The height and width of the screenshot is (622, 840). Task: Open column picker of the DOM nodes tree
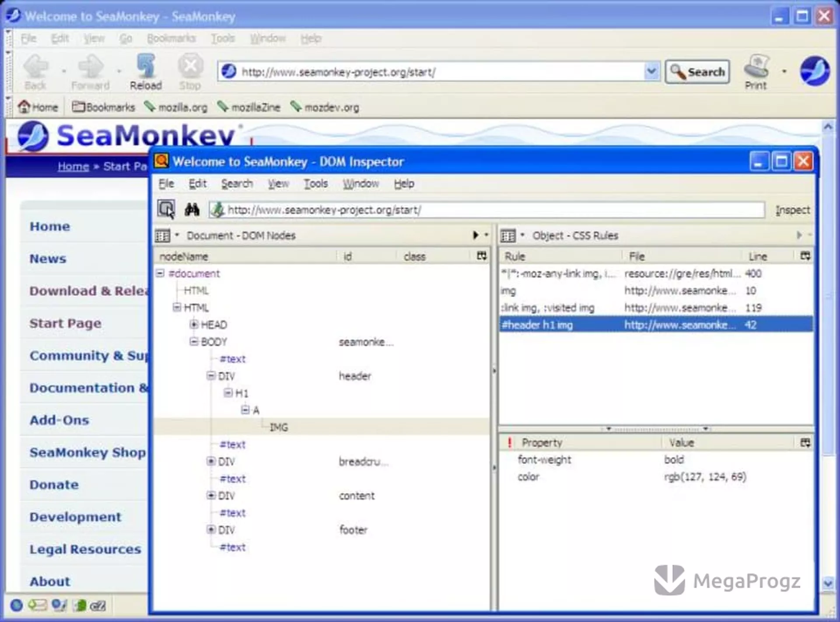pos(482,256)
